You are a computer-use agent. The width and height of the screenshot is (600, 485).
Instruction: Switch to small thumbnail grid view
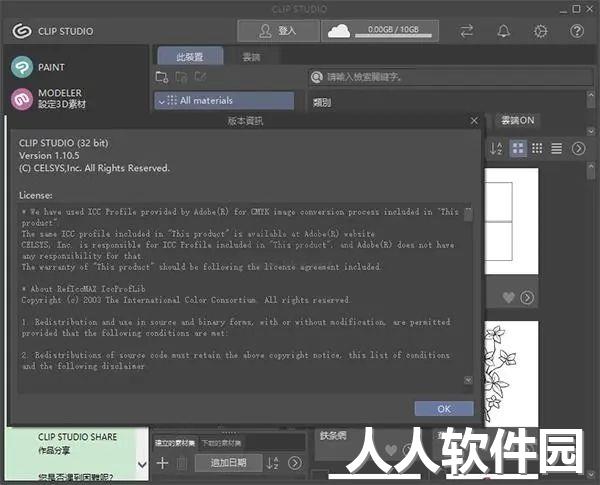click(537, 148)
